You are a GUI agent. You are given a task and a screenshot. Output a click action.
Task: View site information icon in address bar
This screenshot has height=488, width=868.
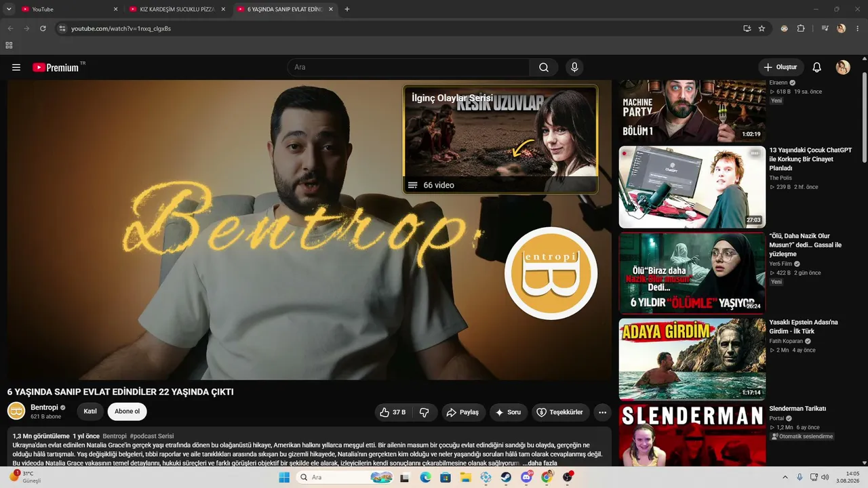tap(62, 28)
